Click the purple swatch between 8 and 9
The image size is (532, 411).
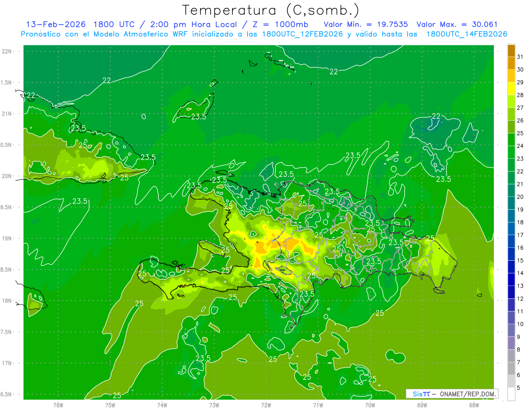(511, 343)
